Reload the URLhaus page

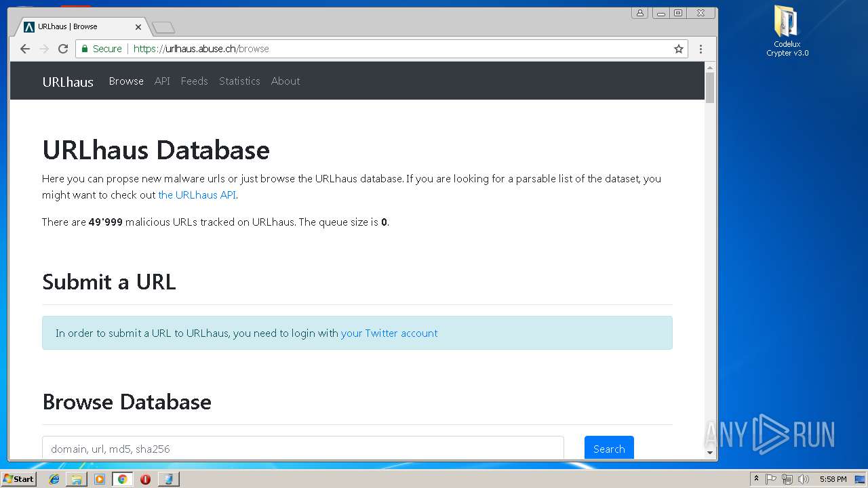click(63, 49)
